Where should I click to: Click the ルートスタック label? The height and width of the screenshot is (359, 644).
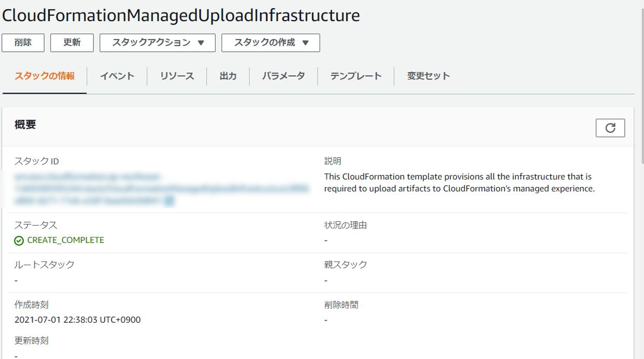tap(44, 265)
